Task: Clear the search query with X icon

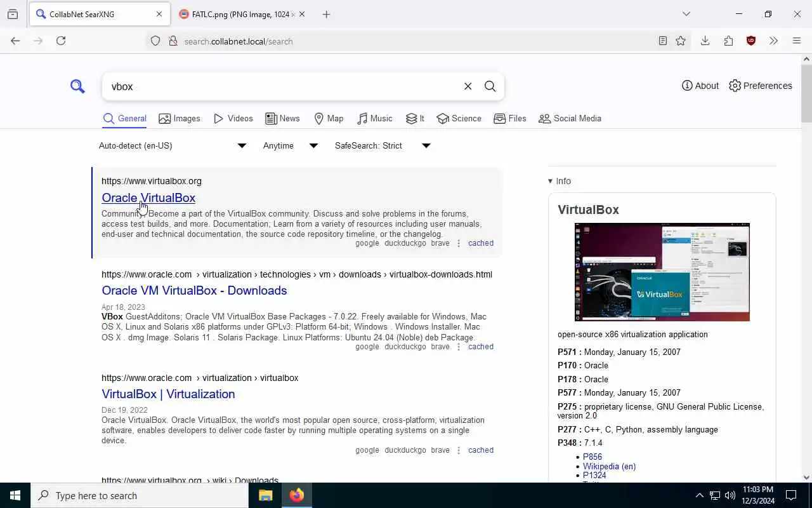Action: (468, 86)
